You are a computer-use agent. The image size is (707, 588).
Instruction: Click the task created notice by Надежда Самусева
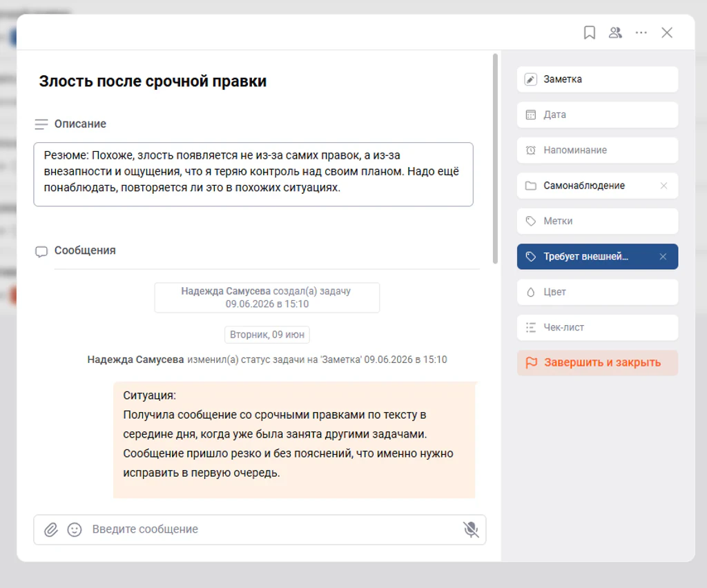coord(267,297)
